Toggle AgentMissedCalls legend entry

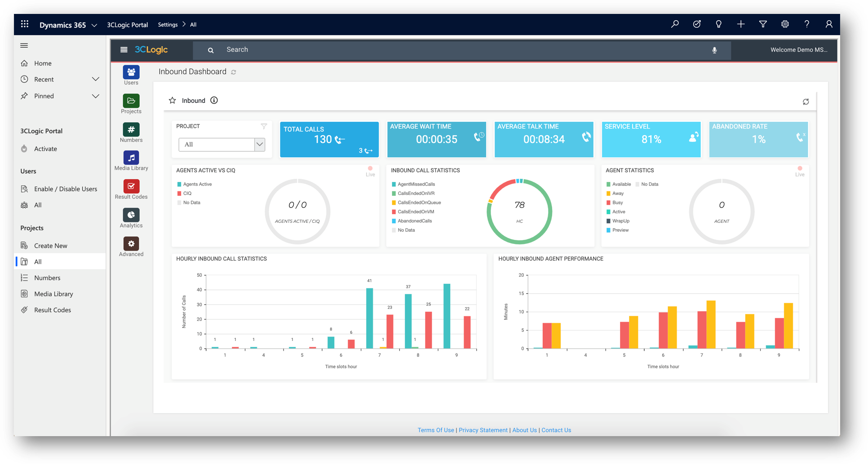click(413, 184)
